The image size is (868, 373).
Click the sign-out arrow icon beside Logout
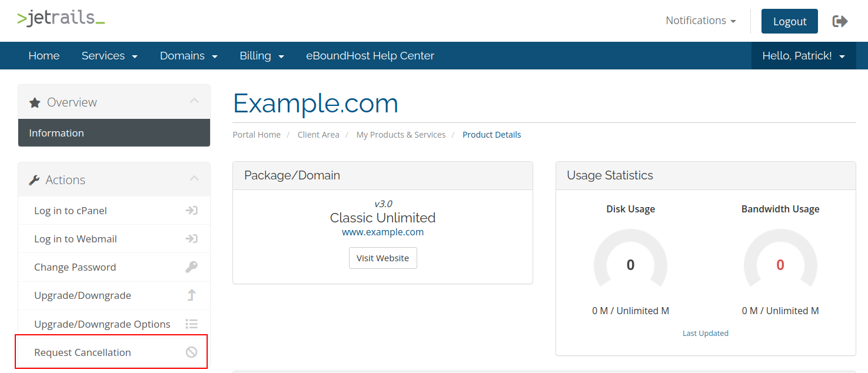[x=840, y=21]
